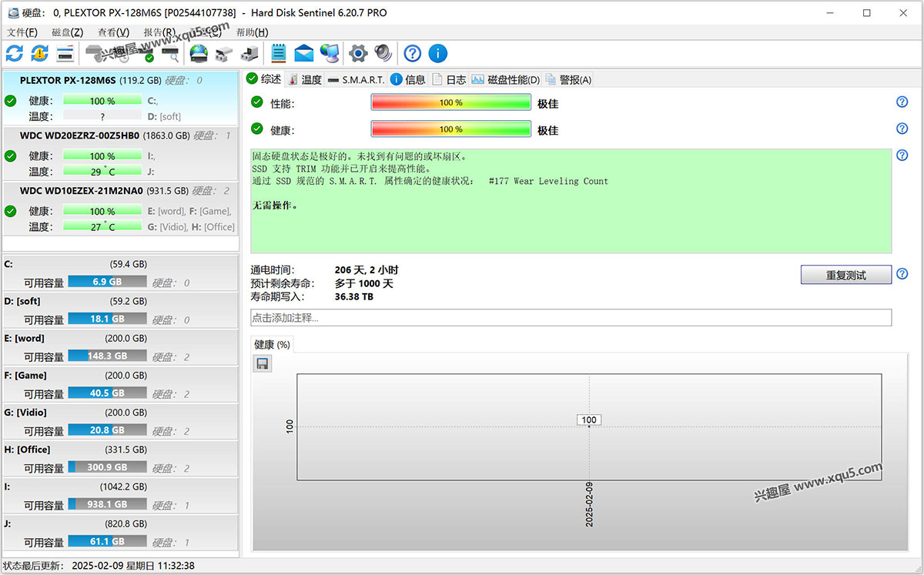Screen dimensions: 924x575
Task: Click the blue envelope email icon
Action: [304, 53]
